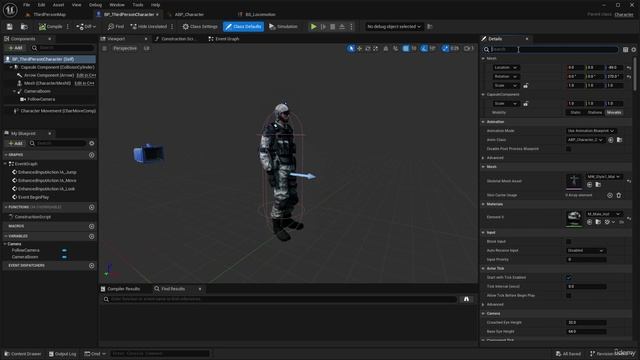This screenshot has width=640, height=360.
Task: Select Character Movement component
Action: [x=58, y=111]
